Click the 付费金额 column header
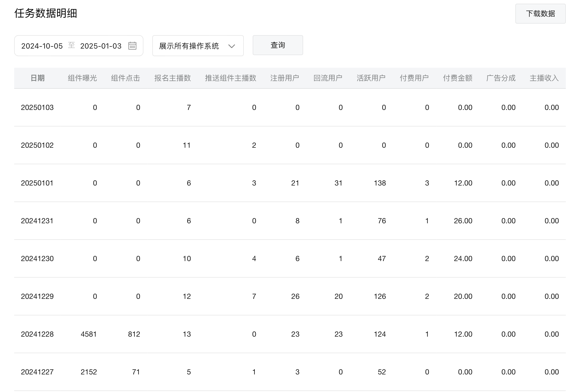 [x=458, y=78]
